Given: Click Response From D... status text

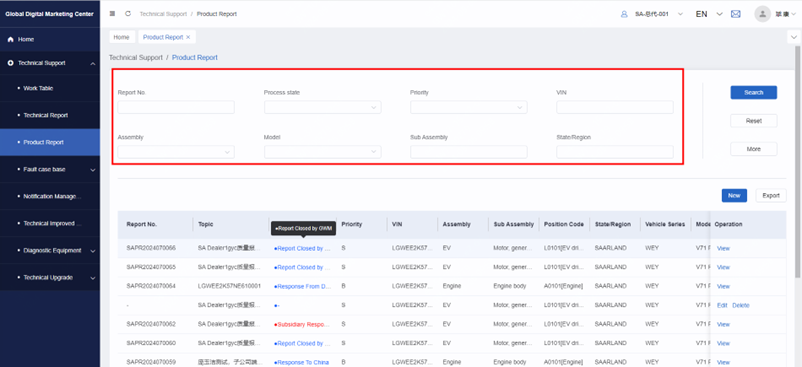Looking at the screenshot, I should (x=302, y=286).
